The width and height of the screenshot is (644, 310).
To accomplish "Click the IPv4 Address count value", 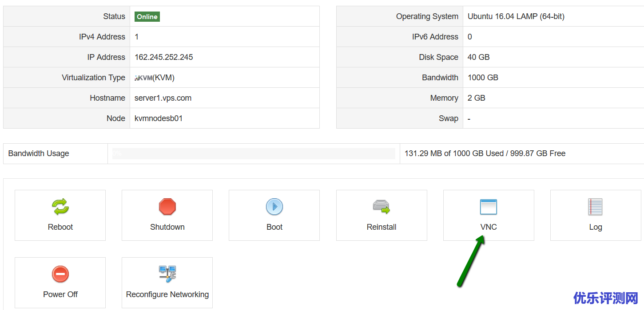I will click(137, 37).
